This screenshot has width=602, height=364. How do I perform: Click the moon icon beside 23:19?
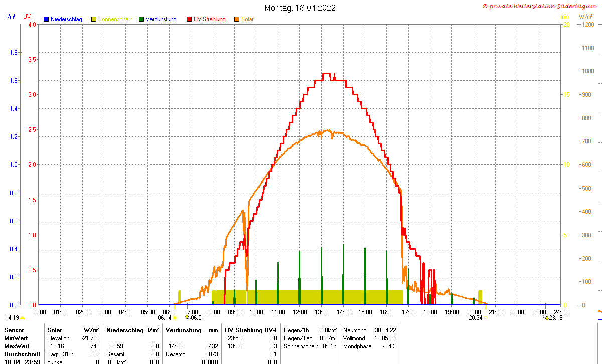click(546, 317)
